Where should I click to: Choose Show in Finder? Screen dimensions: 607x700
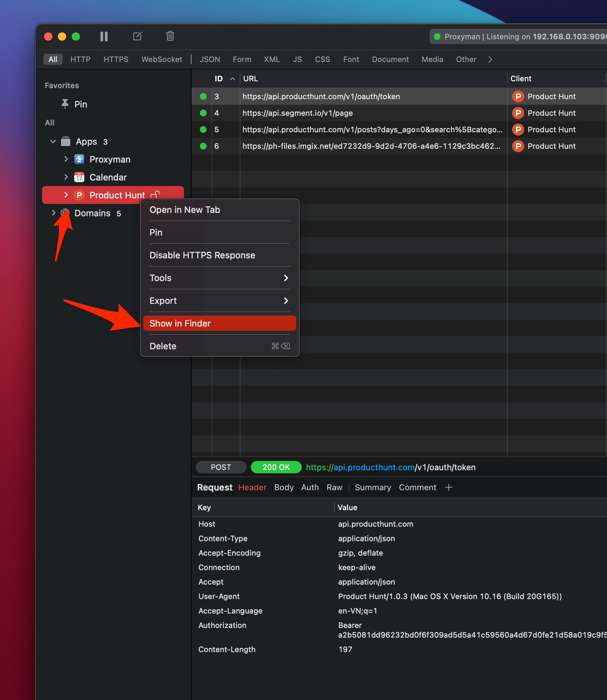pos(220,323)
